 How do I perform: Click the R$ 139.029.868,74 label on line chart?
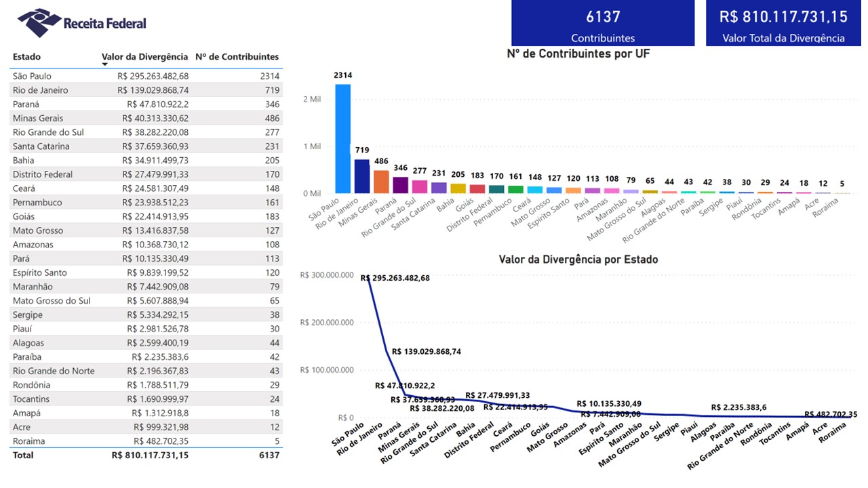[427, 352]
